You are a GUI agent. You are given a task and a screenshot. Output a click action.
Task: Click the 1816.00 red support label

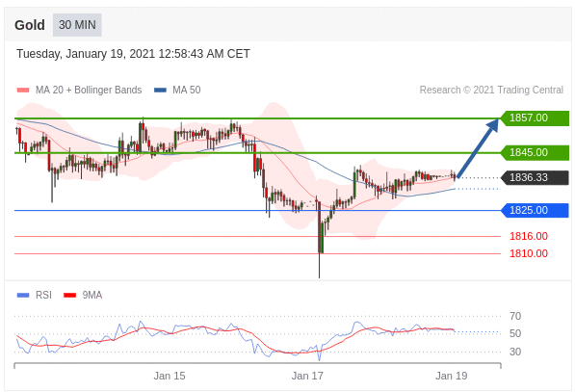click(529, 236)
